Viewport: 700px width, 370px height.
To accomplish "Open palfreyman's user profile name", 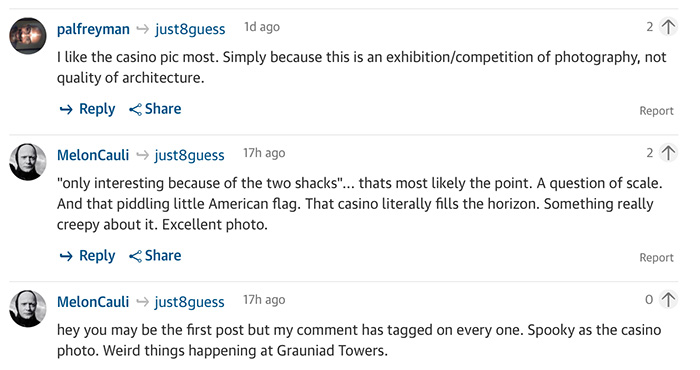I will (x=93, y=29).
